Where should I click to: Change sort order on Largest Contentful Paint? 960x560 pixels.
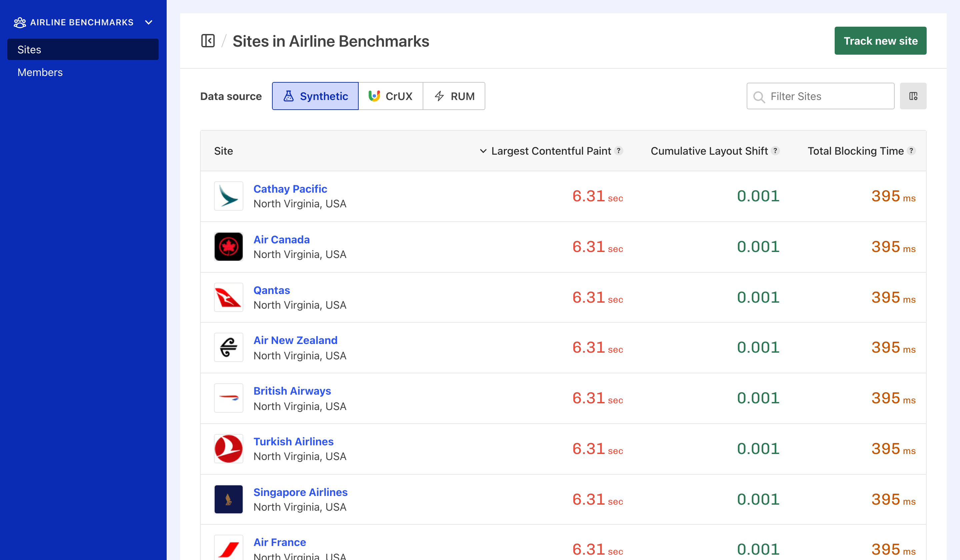tap(483, 151)
